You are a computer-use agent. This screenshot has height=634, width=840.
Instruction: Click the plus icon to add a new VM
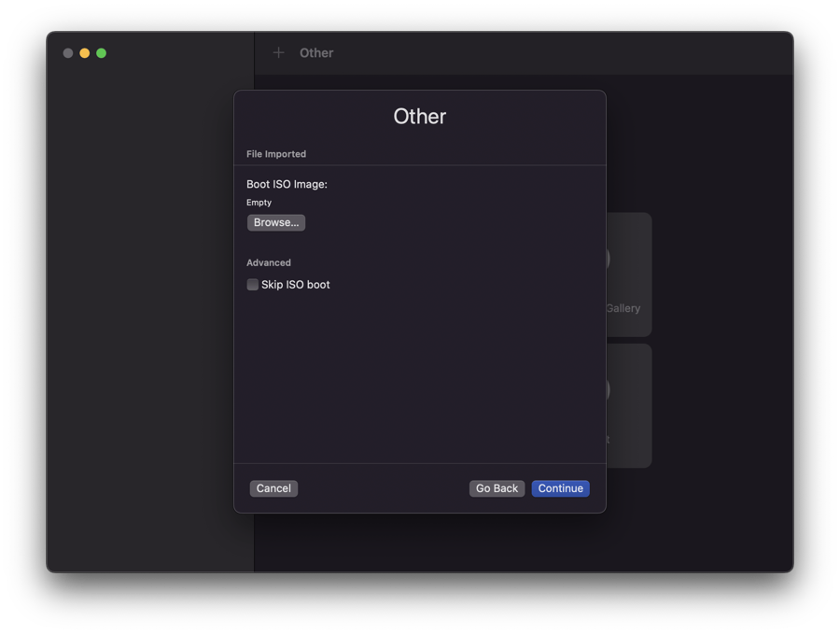278,53
